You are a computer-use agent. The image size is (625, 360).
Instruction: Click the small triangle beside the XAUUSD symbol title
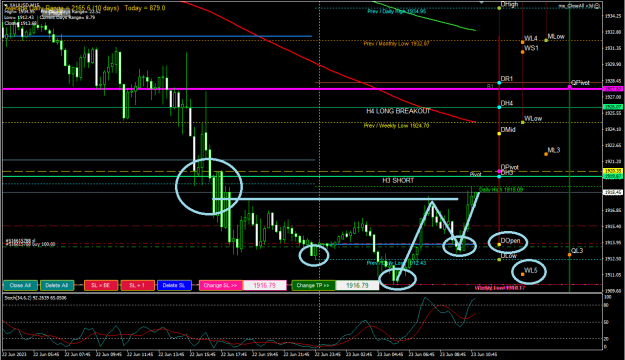tap(5, 5)
